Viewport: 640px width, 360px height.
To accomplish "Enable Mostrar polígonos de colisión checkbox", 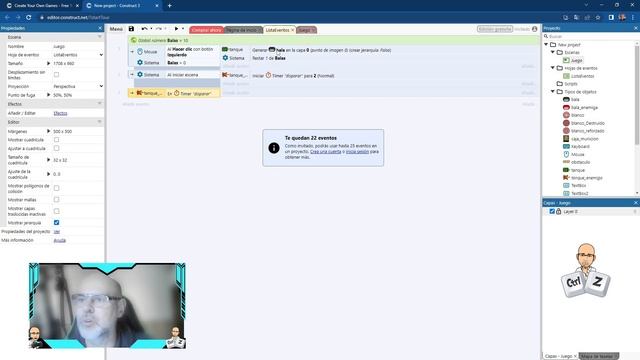I will tap(56, 188).
